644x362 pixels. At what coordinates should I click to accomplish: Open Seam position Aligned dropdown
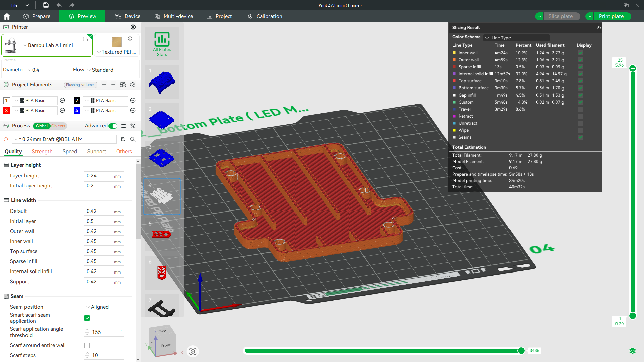click(x=104, y=307)
